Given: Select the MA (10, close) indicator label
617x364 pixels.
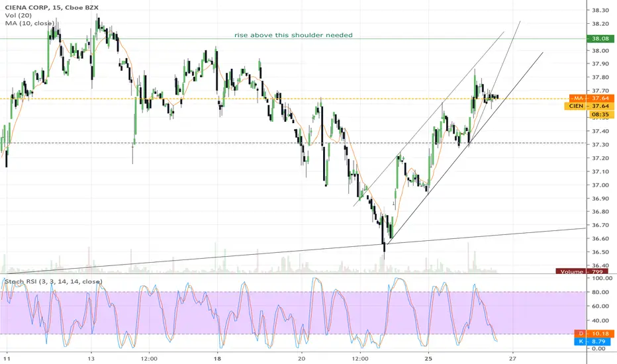Looking at the screenshot, I should pyautogui.click(x=30, y=23).
